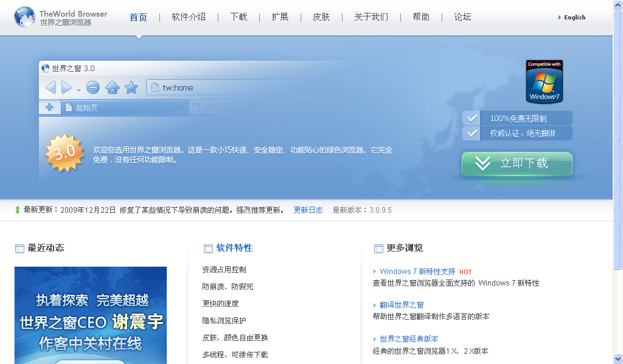Click the home icon in browser mockup
The width and height of the screenshot is (623, 364).
pyautogui.click(x=113, y=88)
